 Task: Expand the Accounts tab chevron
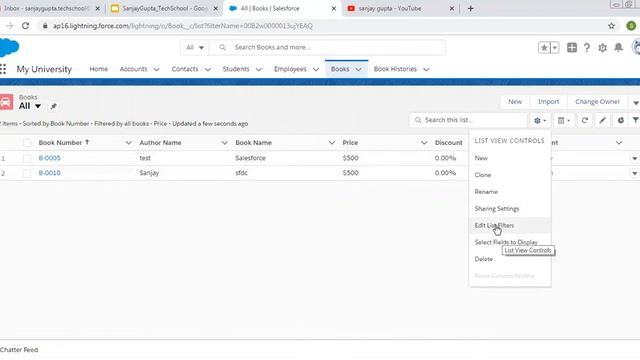156,69
